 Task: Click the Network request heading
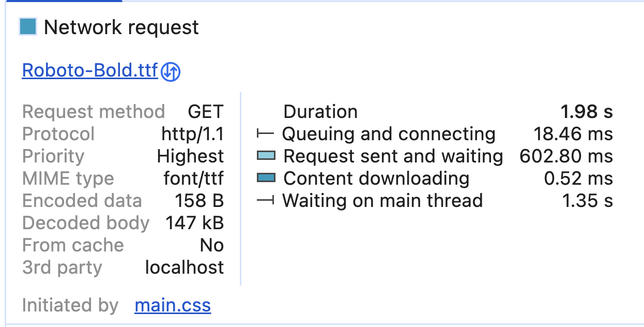click(121, 27)
